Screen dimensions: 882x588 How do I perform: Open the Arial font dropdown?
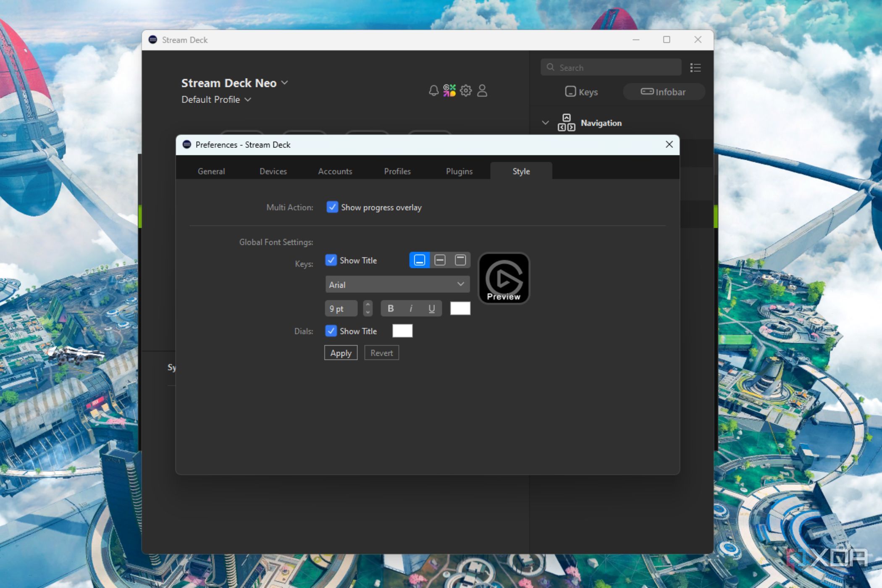pos(397,284)
